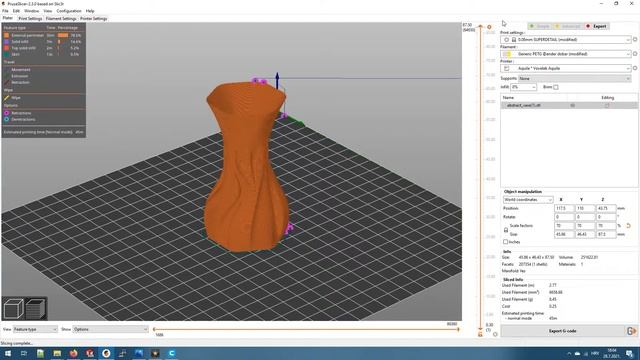Switch to 3D editor view cube icon

(x=13, y=309)
